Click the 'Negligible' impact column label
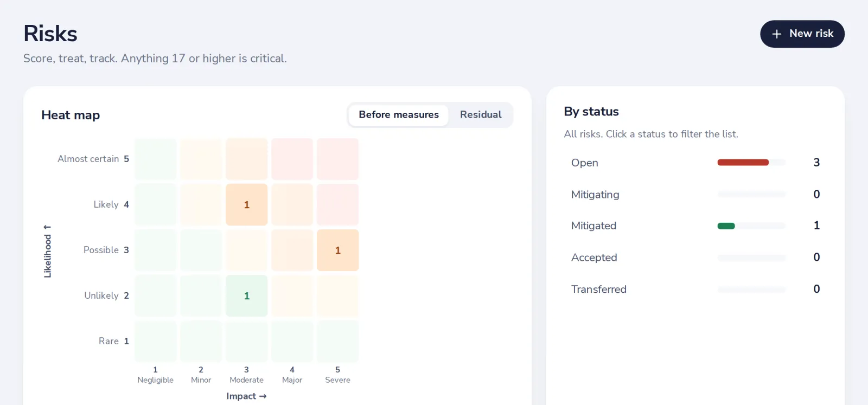Viewport: 868px width, 405px height. click(156, 380)
